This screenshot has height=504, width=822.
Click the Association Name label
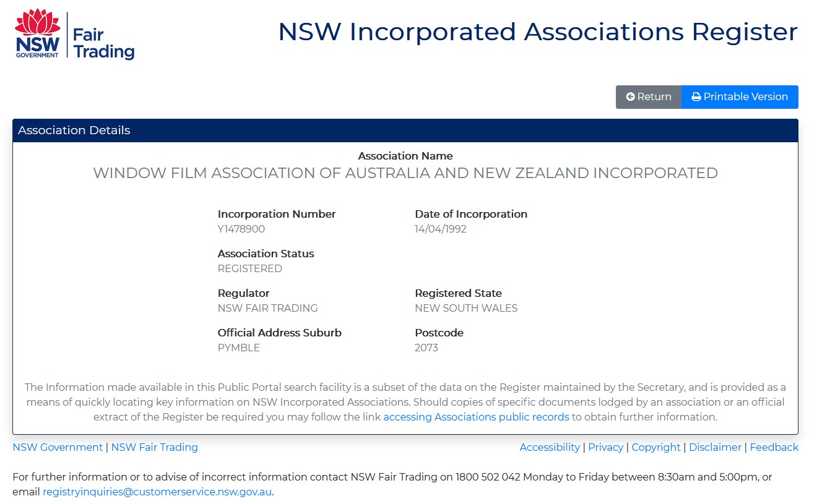[x=405, y=156]
